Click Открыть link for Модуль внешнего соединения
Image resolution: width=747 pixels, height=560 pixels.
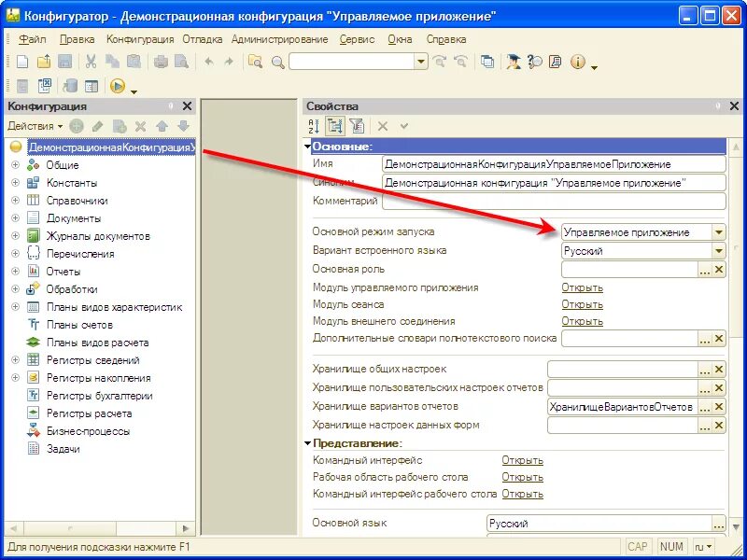[x=582, y=321]
